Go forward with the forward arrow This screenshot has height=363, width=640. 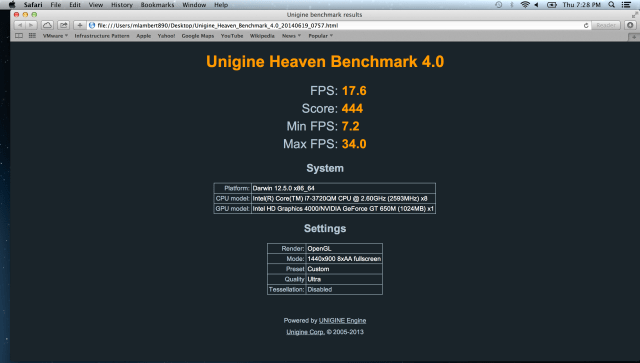(x=31, y=25)
